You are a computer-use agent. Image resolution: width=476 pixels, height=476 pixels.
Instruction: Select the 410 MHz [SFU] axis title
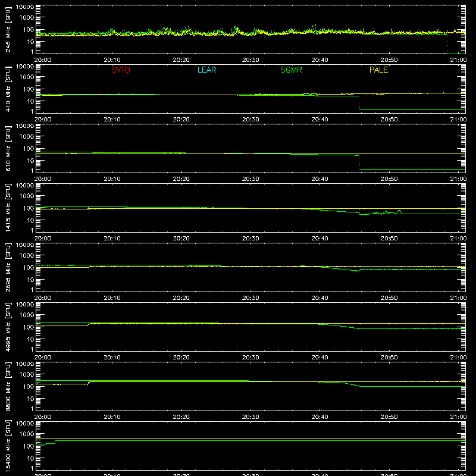(8, 89)
